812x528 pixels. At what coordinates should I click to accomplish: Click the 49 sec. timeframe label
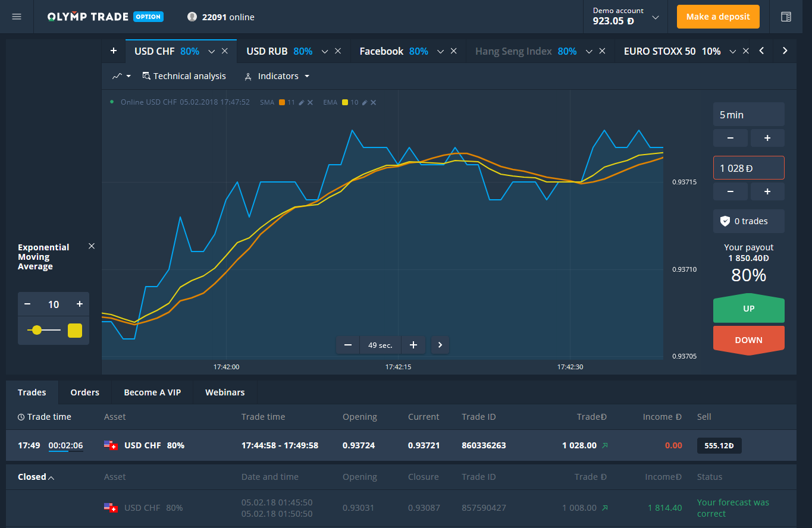(381, 345)
